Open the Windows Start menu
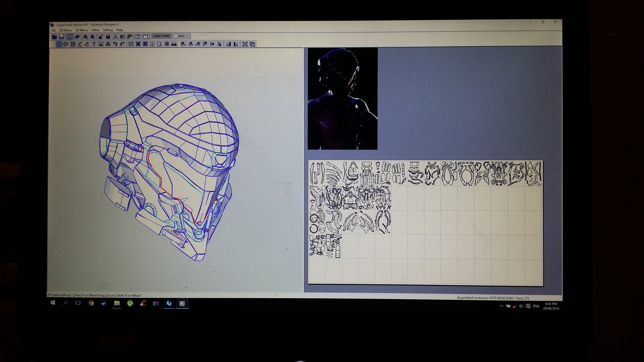Image resolution: width=644 pixels, height=362 pixels. coord(53,303)
